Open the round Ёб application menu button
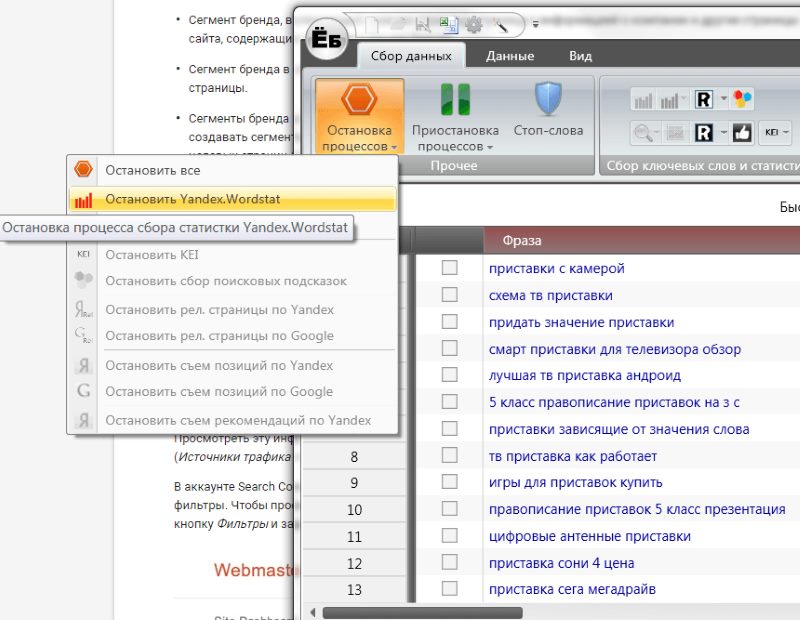800x620 pixels. [327, 40]
